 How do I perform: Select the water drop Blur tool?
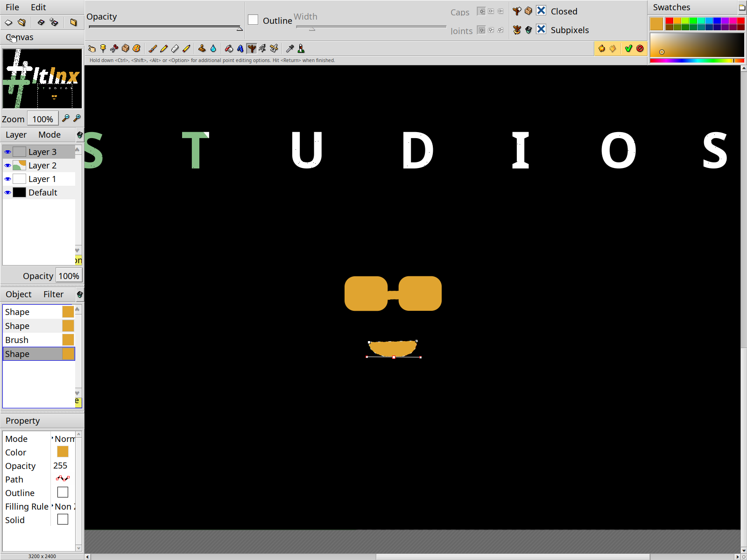click(213, 49)
